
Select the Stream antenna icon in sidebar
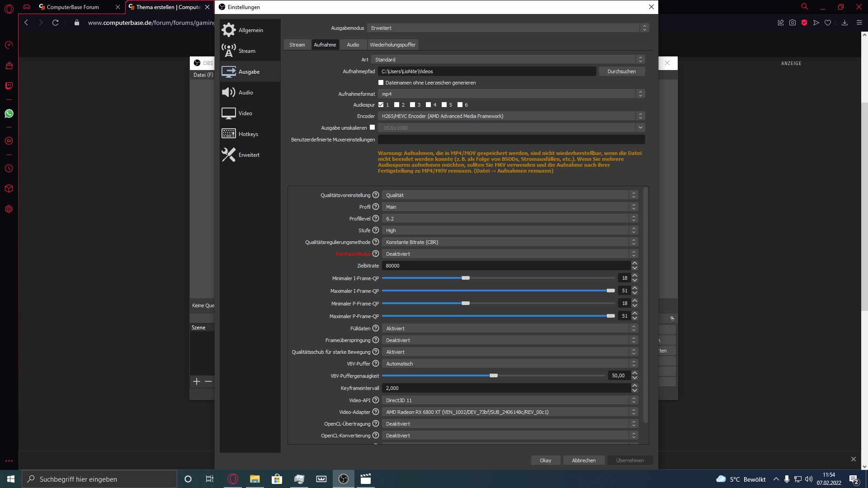coord(229,51)
